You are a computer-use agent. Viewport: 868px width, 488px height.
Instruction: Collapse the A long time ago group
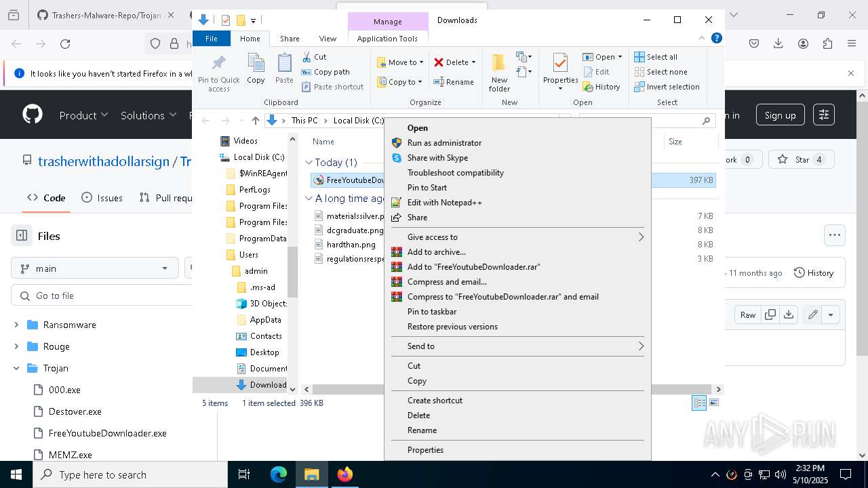point(309,199)
